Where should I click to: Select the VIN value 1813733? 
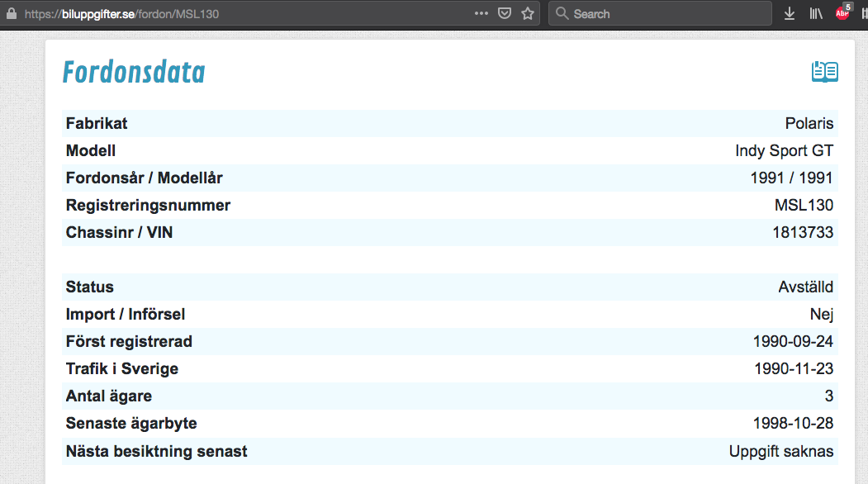click(x=803, y=233)
